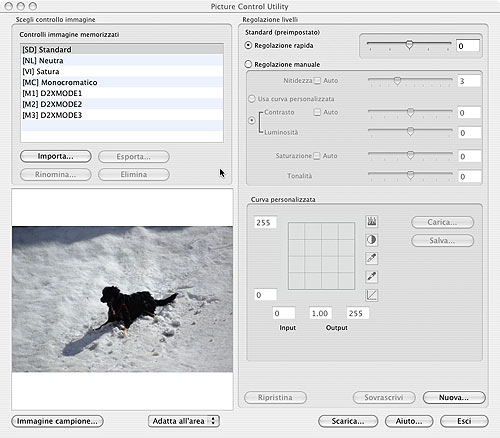Click the dog in snow preview image
This screenshot has width=500, height=438.
122,299
